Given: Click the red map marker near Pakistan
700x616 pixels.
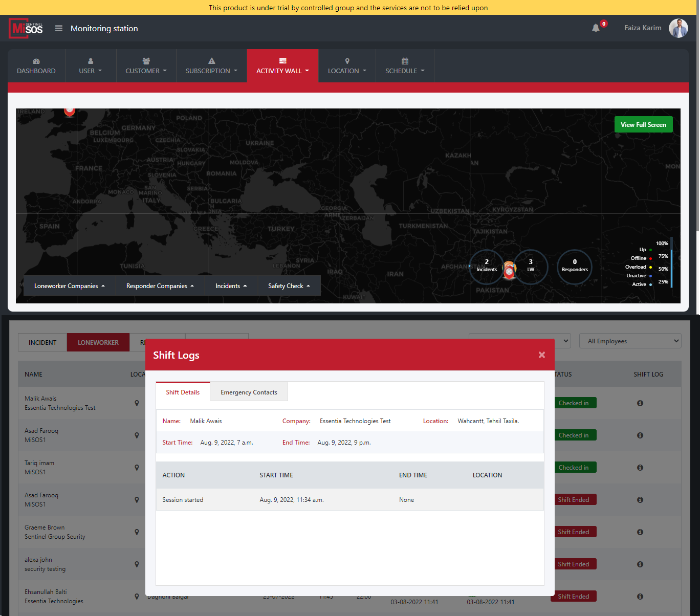Looking at the screenshot, I should coord(509,271).
